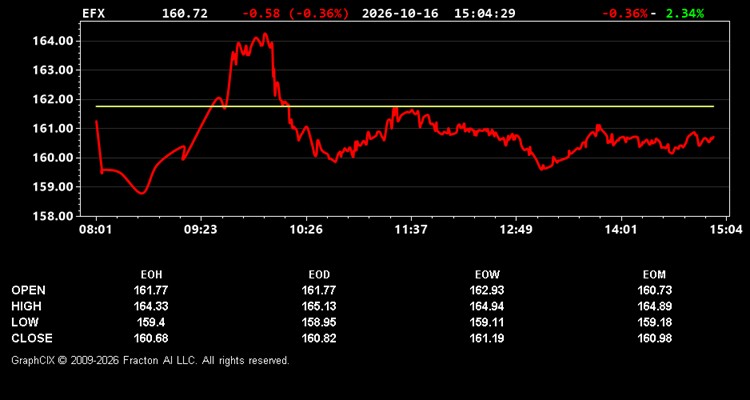Select the current price 160.72
Screen dimensions: 750x400
(185, 13)
